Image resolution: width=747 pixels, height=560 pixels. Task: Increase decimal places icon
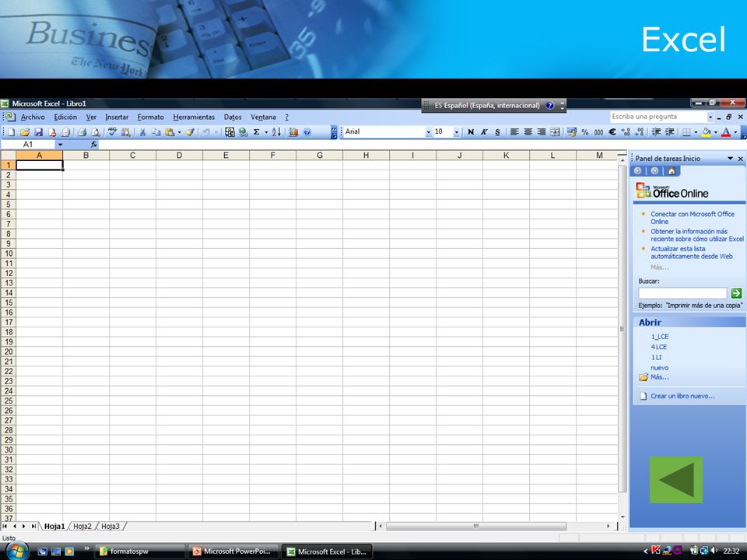[626, 132]
